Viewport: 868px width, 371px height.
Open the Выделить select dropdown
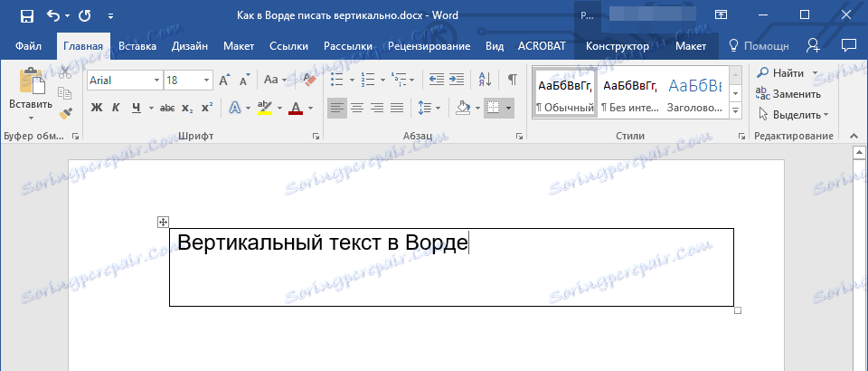coord(793,115)
